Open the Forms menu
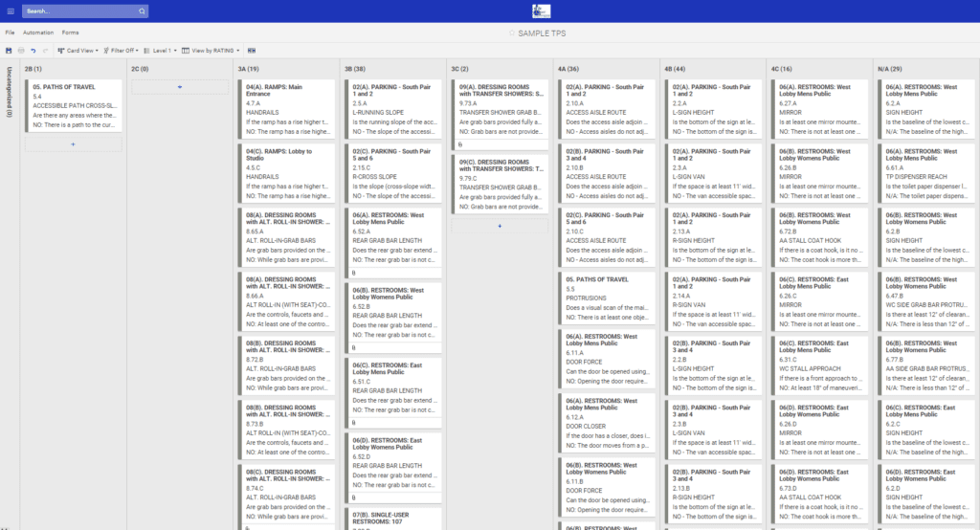980x530 pixels. click(70, 33)
